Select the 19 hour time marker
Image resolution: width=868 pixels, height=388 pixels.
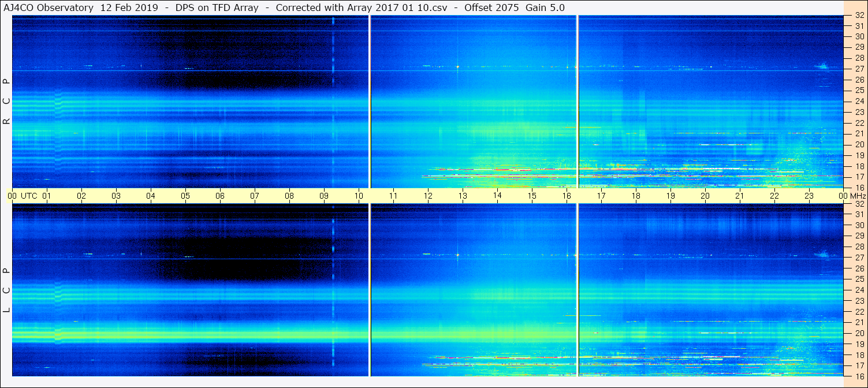click(670, 196)
